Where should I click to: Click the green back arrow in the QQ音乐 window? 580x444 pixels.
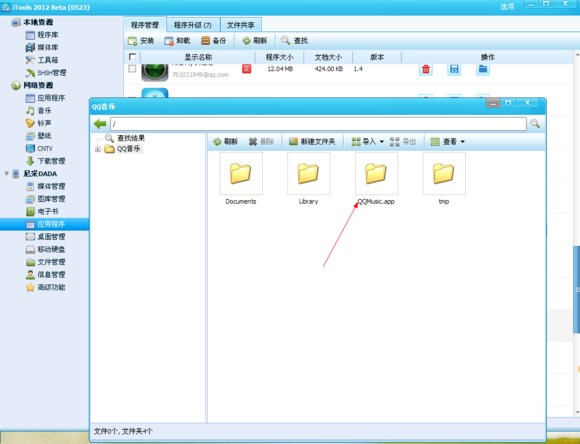100,124
